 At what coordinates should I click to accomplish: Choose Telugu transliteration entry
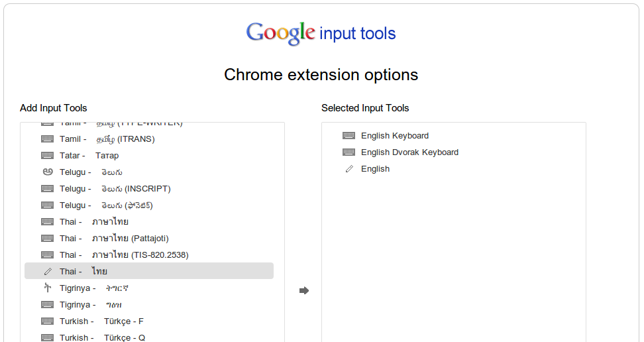pos(149,172)
